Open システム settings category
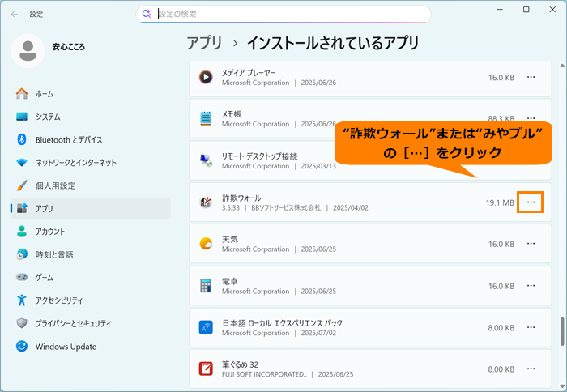 (x=91, y=117)
